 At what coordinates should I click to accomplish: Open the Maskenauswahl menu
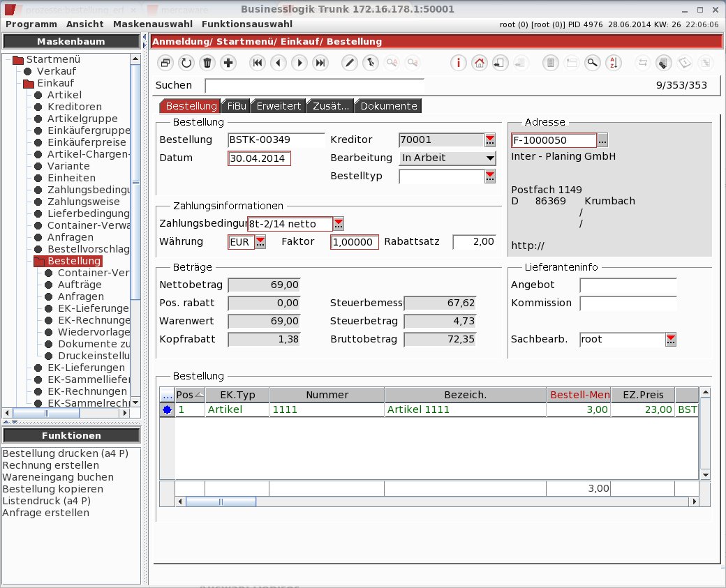click(x=153, y=24)
